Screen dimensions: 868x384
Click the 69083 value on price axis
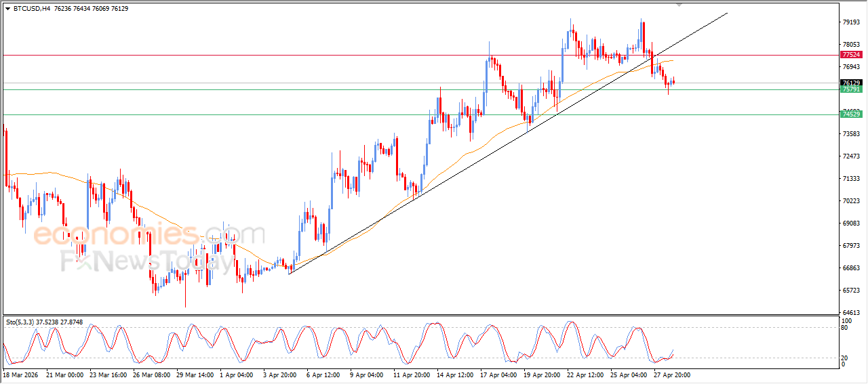pos(850,223)
